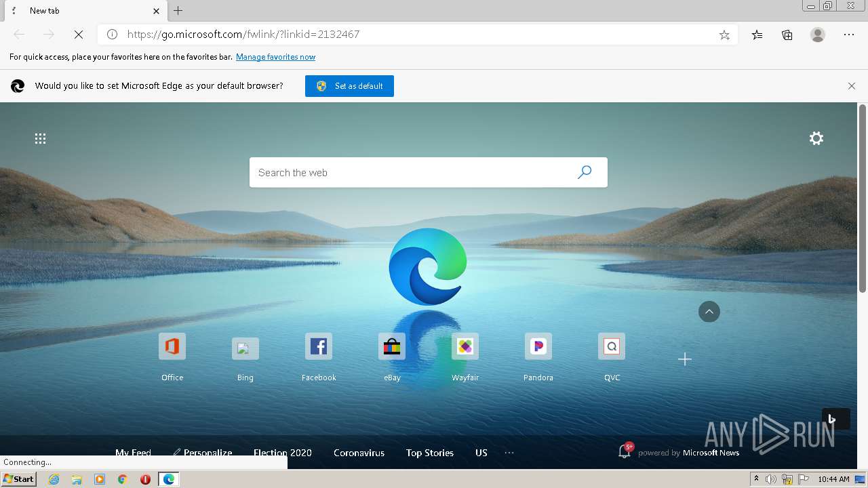Image resolution: width=868 pixels, height=488 pixels.
Task: Click the search magnifier icon
Action: [x=584, y=172]
